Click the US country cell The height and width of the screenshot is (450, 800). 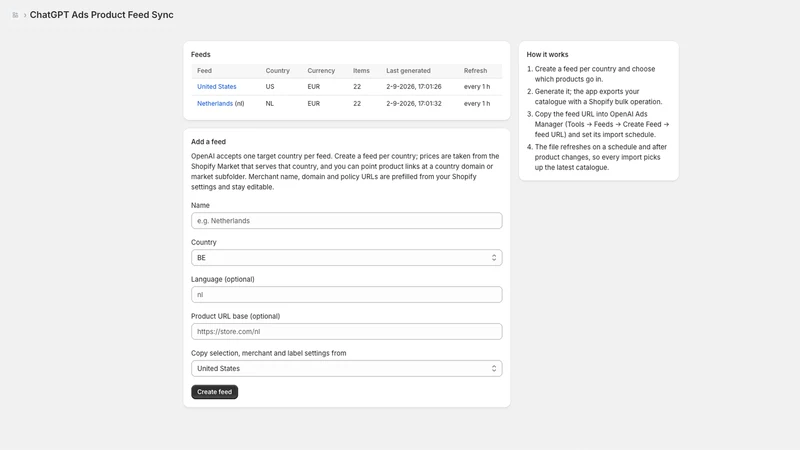270,87
